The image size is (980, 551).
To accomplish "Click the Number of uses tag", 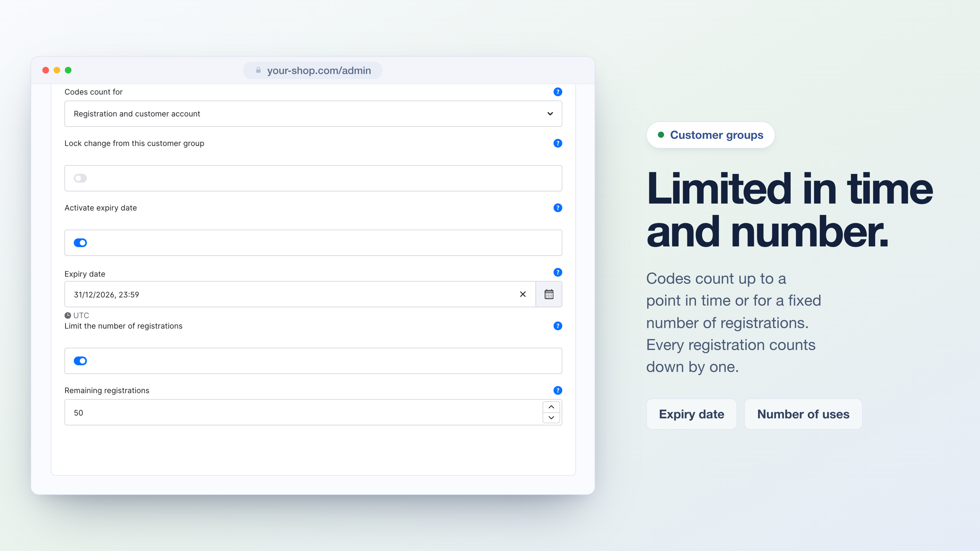I will click(803, 414).
